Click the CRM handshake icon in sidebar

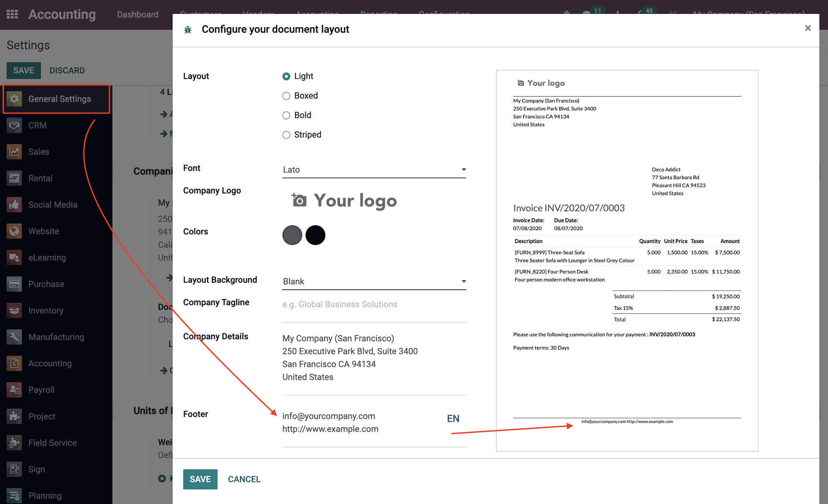14,125
